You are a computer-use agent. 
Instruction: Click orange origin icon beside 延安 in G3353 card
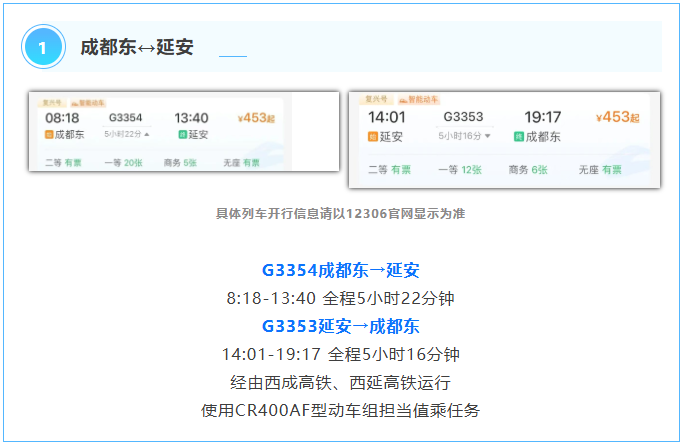[373, 136]
